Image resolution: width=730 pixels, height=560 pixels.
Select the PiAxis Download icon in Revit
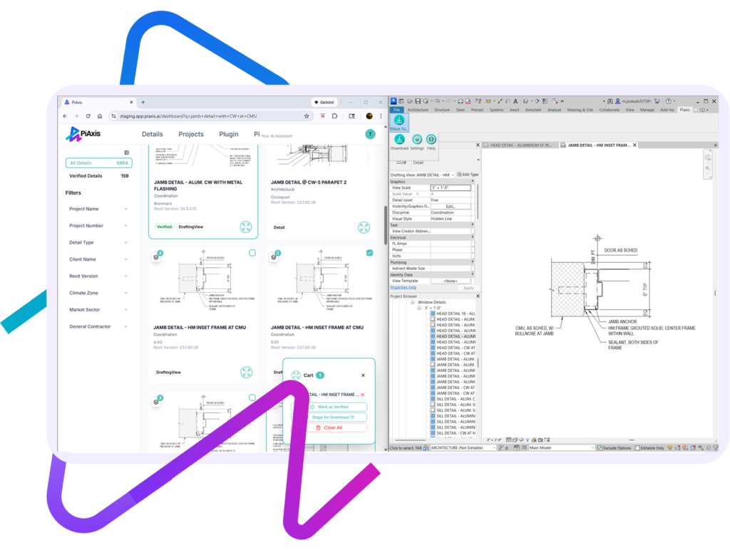click(x=400, y=139)
